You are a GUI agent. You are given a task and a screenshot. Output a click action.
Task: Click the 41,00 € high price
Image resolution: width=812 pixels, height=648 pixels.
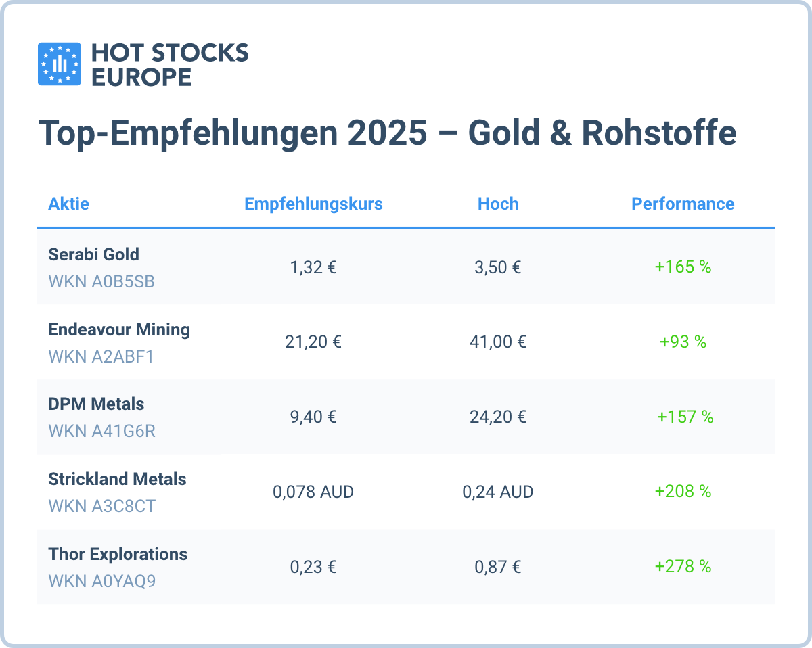(x=498, y=342)
